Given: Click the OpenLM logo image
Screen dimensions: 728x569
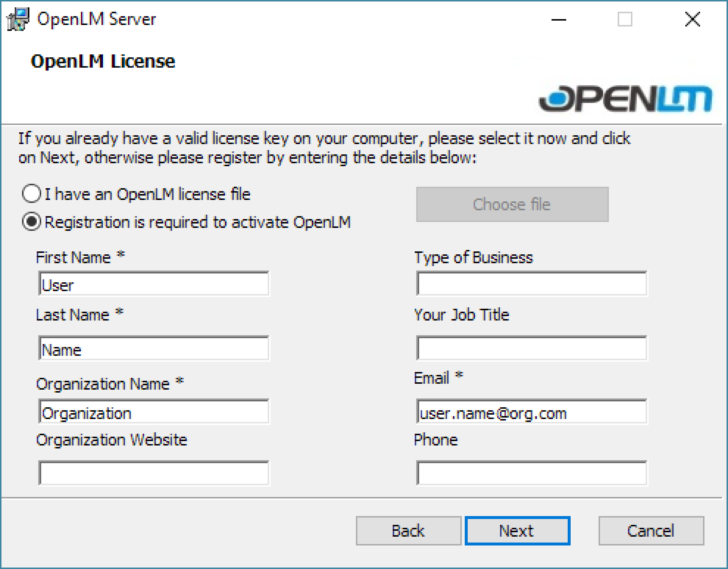Looking at the screenshot, I should (625, 99).
